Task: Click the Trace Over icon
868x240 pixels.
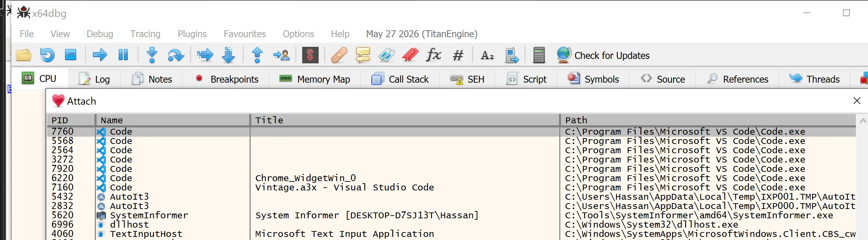Action: point(228,55)
